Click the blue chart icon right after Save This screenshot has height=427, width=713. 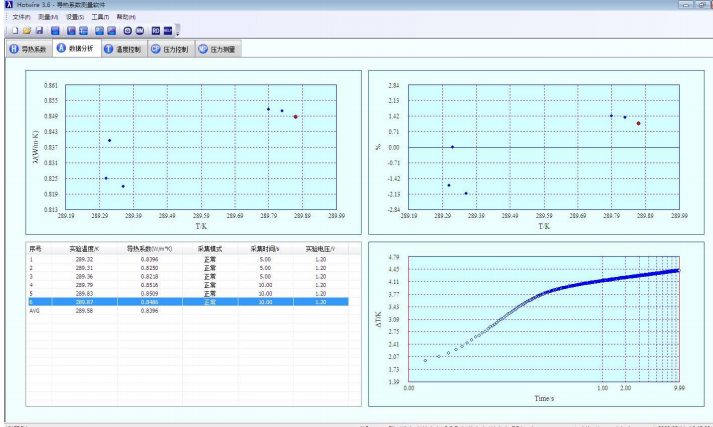click(x=55, y=30)
